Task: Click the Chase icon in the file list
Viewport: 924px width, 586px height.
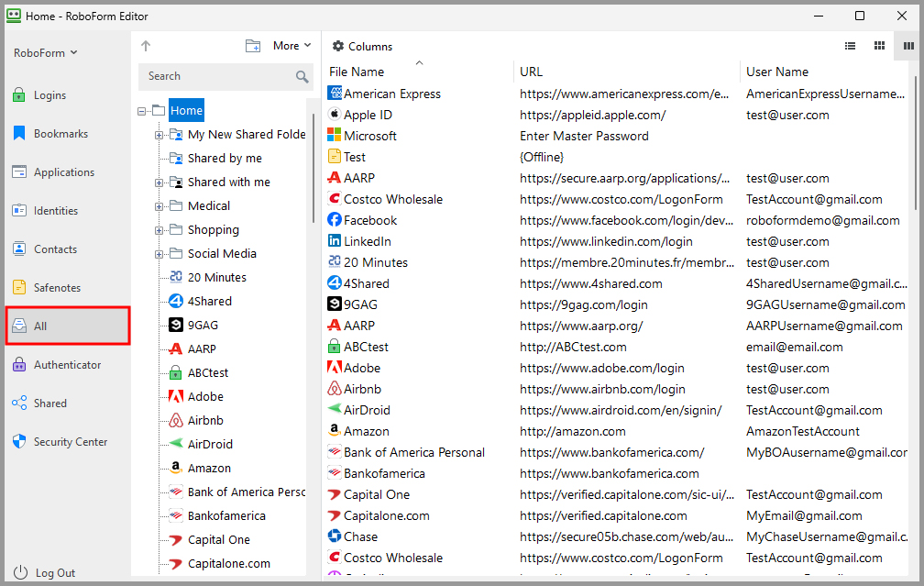Action: pos(335,536)
